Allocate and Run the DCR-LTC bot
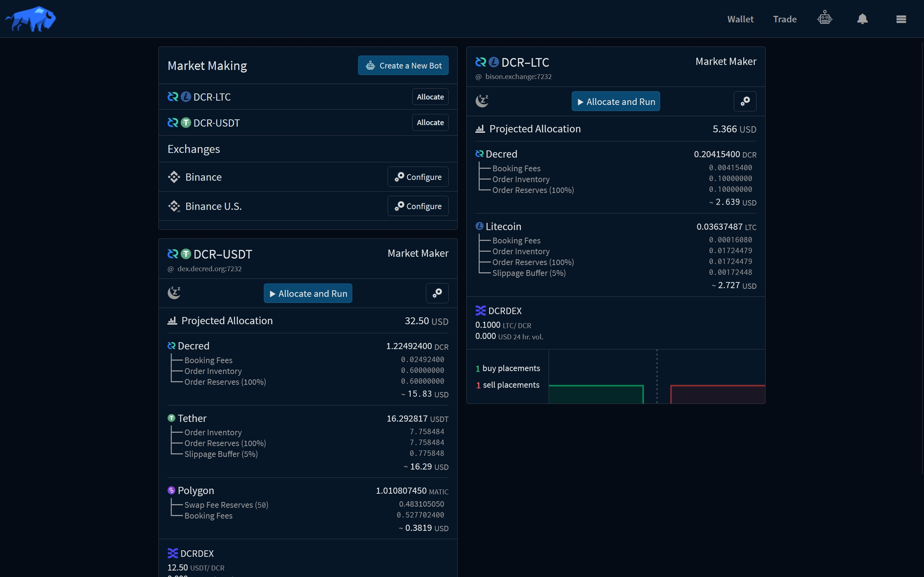The height and width of the screenshot is (577, 924). [x=615, y=101]
